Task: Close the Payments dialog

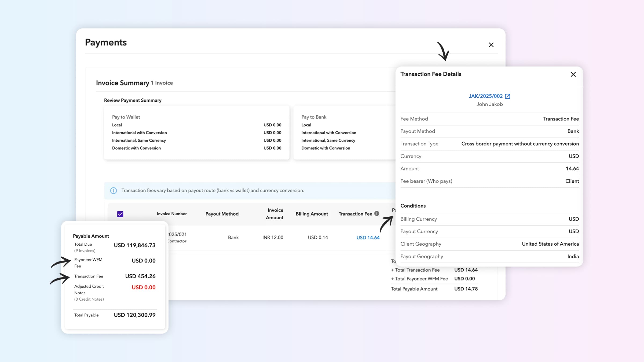Action: coord(491,45)
